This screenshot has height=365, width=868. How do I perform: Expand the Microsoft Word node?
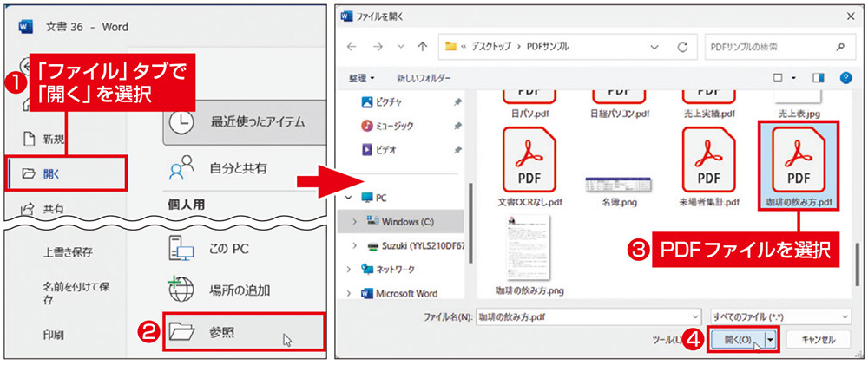(349, 294)
